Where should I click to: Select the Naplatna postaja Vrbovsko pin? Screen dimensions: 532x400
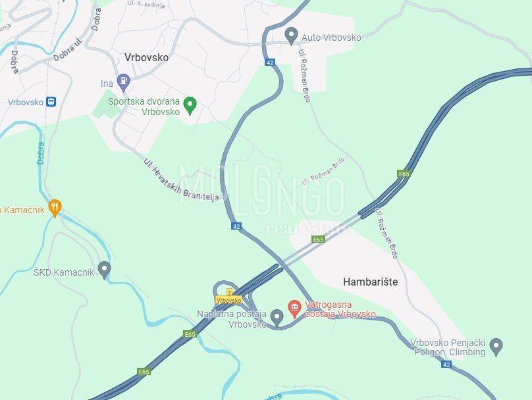click(x=277, y=318)
